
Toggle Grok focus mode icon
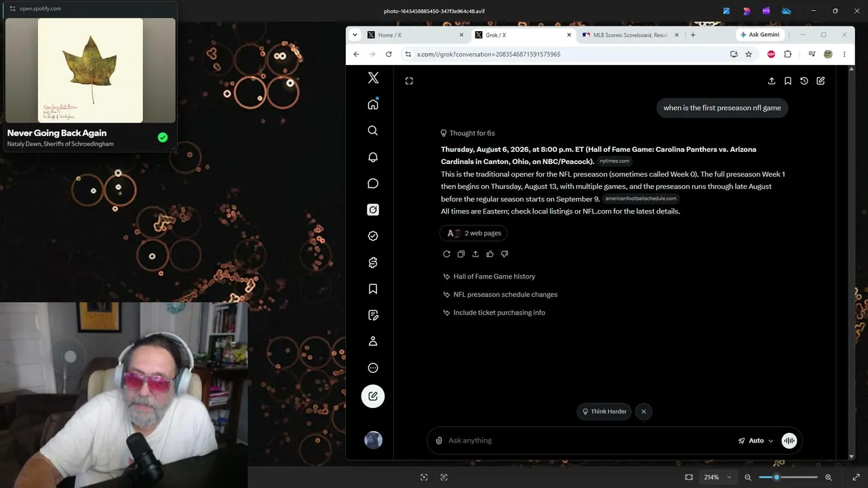(409, 81)
